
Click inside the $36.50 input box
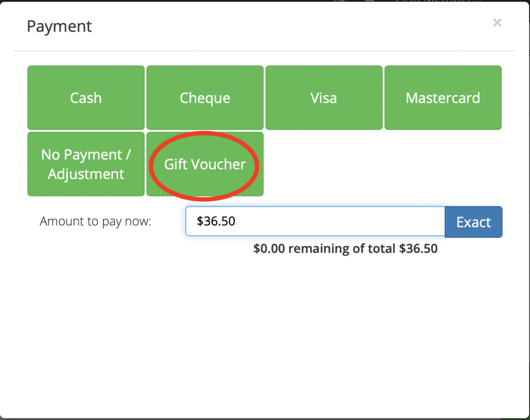(x=315, y=221)
